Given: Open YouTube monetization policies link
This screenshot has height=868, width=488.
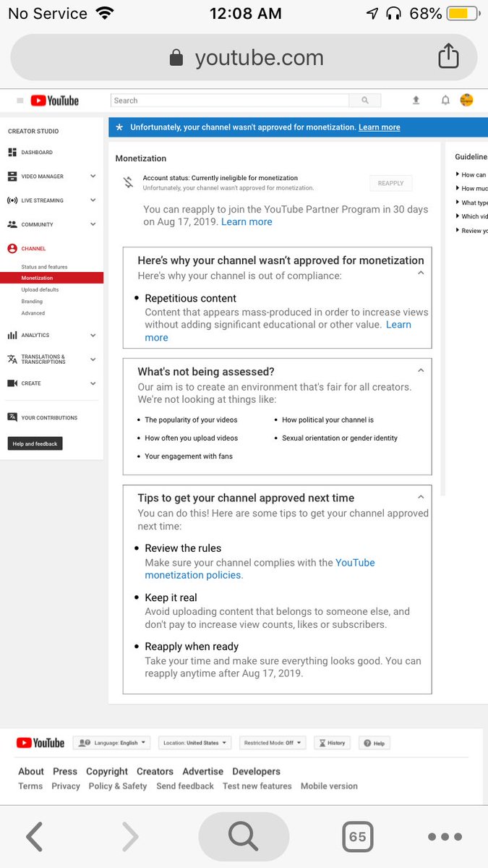Looking at the screenshot, I should click(x=260, y=569).
